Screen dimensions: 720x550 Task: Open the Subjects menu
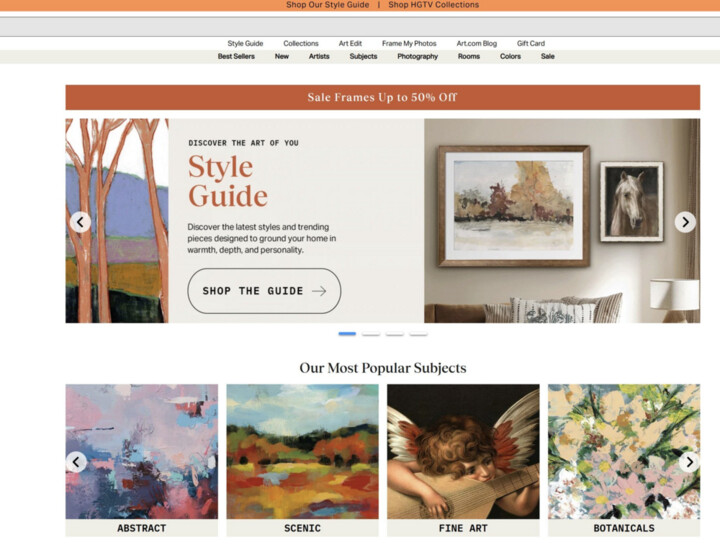click(363, 56)
